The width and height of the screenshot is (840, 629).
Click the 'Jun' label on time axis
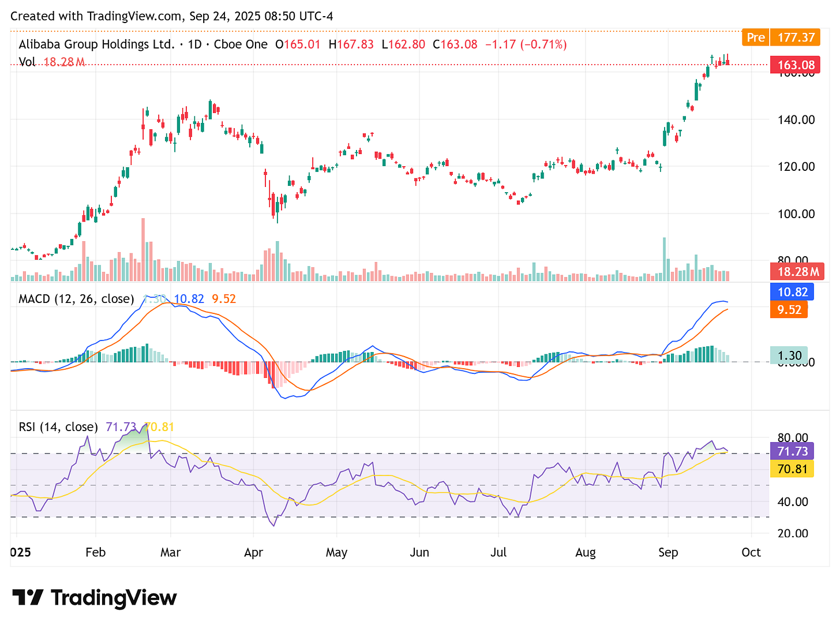419,552
